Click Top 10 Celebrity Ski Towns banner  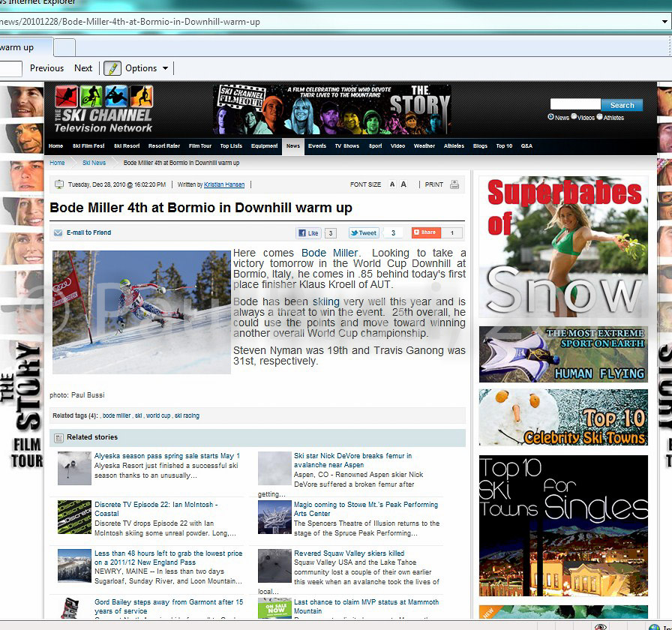pos(563,418)
